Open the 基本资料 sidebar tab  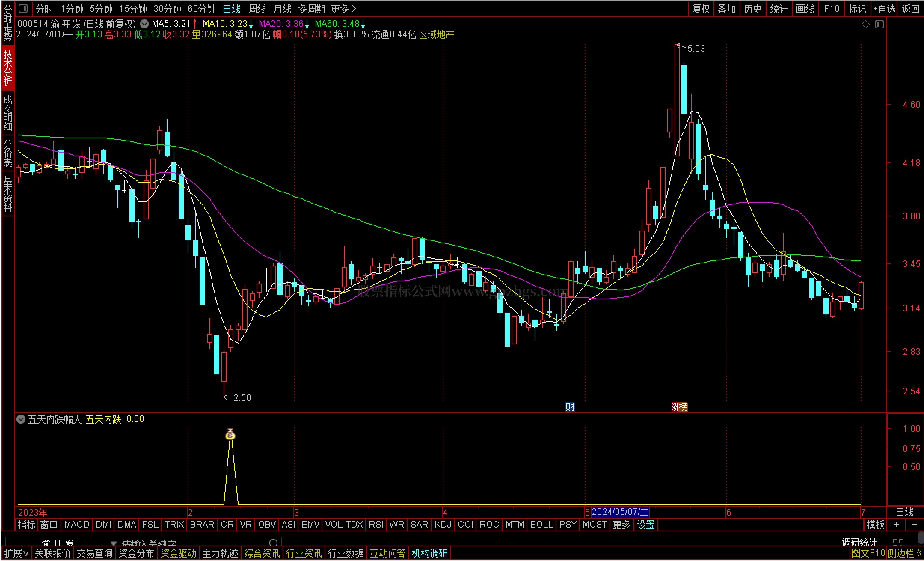(x=8, y=193)
